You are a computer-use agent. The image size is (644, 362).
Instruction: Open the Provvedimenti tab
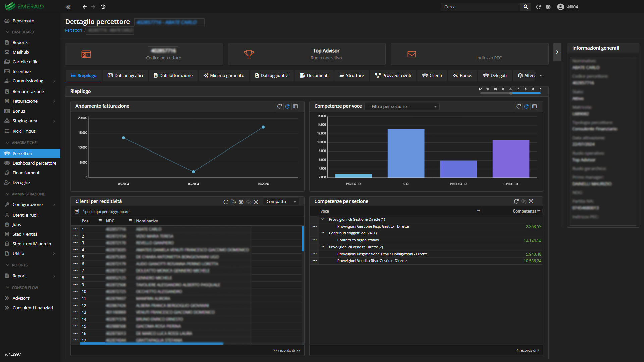tap(393, 76)
